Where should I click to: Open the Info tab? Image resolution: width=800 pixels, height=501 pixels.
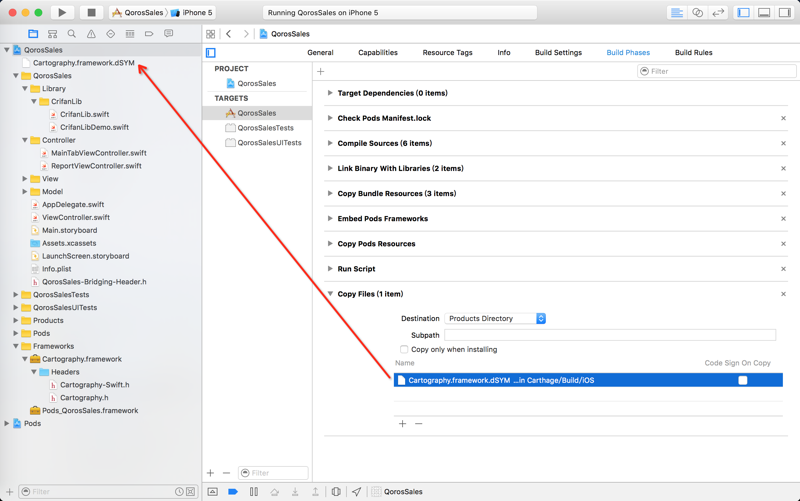coord(504,53)
